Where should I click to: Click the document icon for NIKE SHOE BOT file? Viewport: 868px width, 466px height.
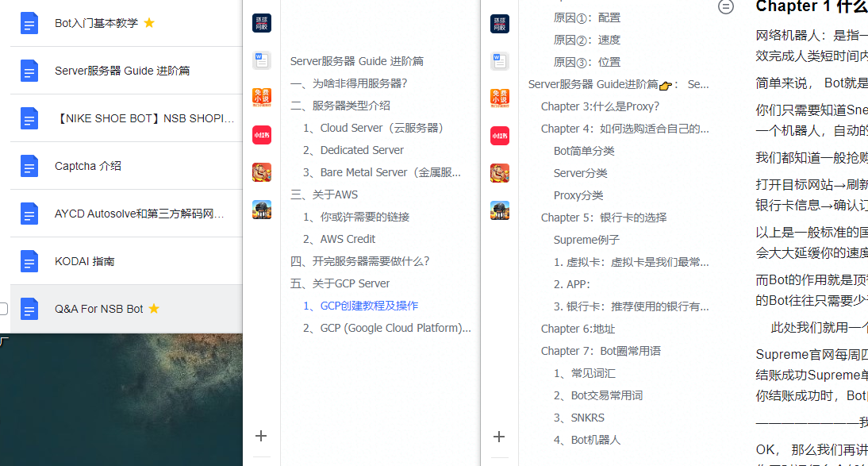29,118
